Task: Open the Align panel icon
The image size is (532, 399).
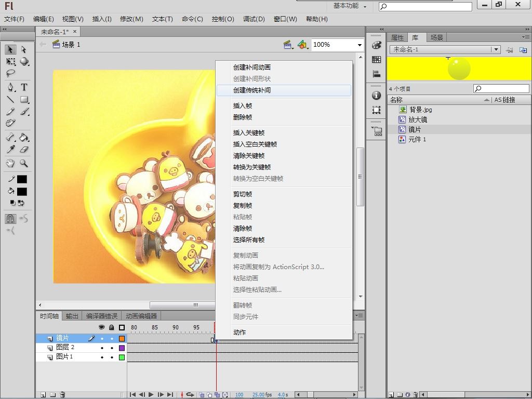Action: [376, 74]
